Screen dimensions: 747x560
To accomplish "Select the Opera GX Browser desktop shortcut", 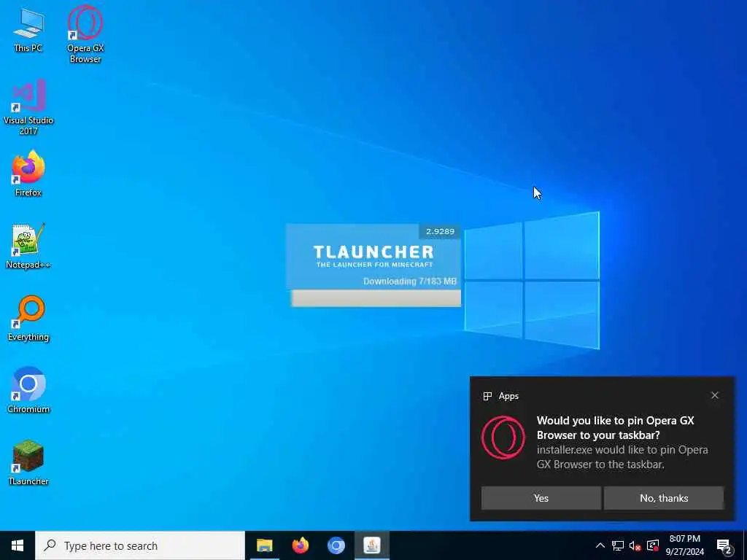I will pos(85,34).
